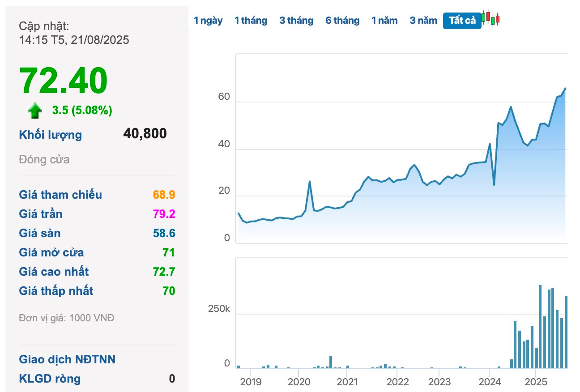The image size is (580, 392).
Task: Click the 'Giá tham chiếu' label
Action: [x=60, y=195]
